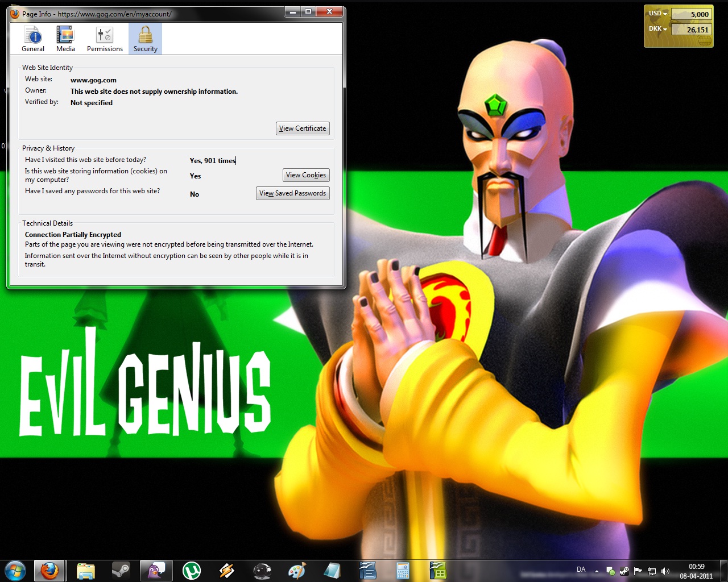This screenshot has width=728, height=582.
Task: Open OpenOffice Calc from the taskbar
Action: pyautogui.click(x=439, y=571)
